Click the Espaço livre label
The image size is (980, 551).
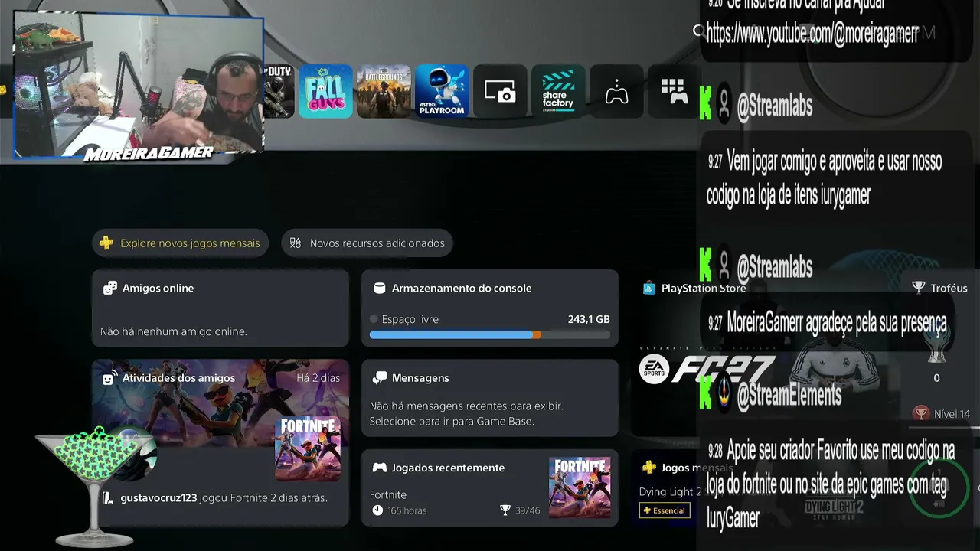tap(410, 319)
